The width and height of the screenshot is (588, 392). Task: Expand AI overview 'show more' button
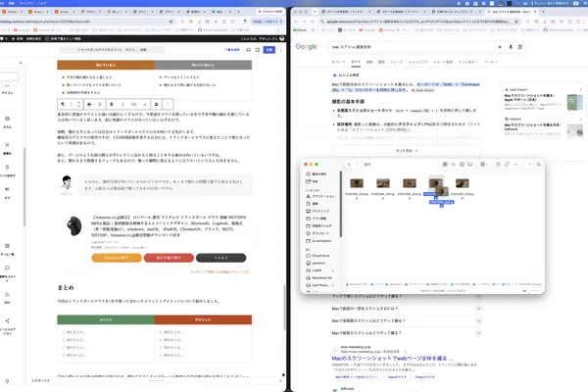coord(408,150)
